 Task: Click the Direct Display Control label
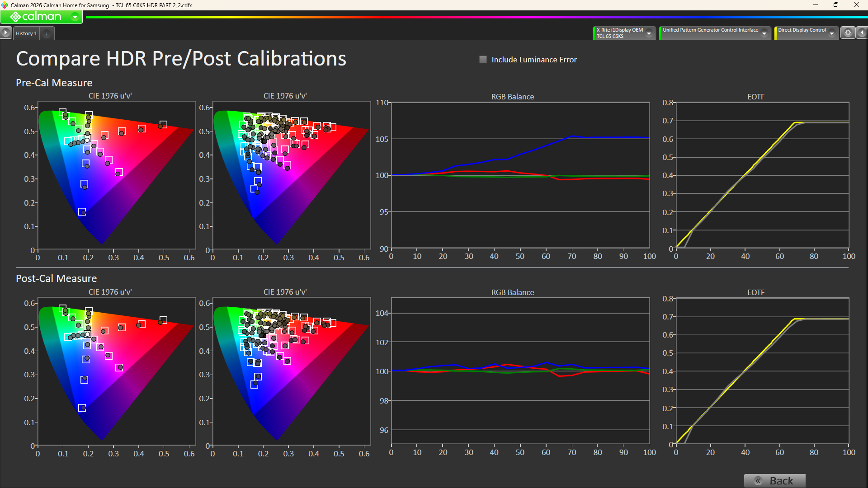(801, 30)
